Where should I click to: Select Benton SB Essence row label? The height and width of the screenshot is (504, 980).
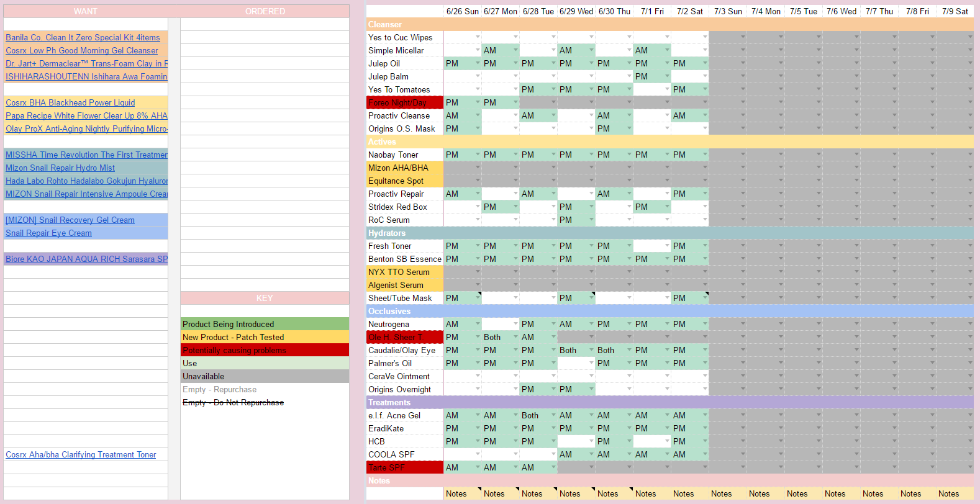405,259
